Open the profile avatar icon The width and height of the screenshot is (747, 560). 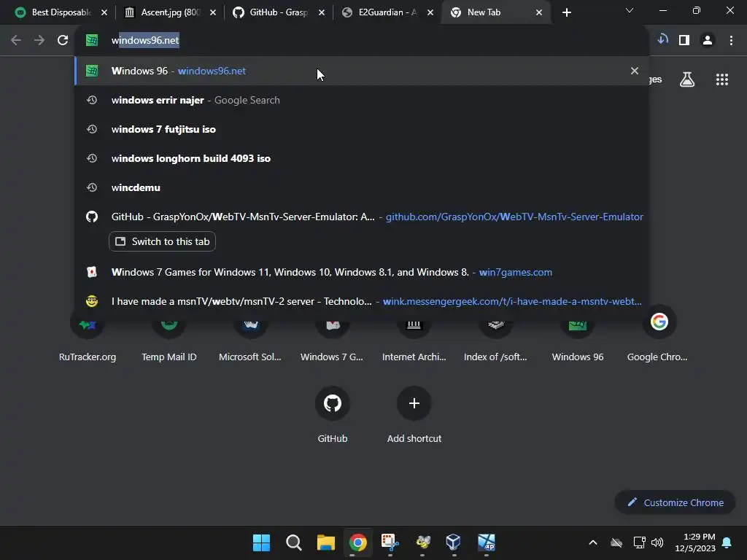[x=708, y=41]
